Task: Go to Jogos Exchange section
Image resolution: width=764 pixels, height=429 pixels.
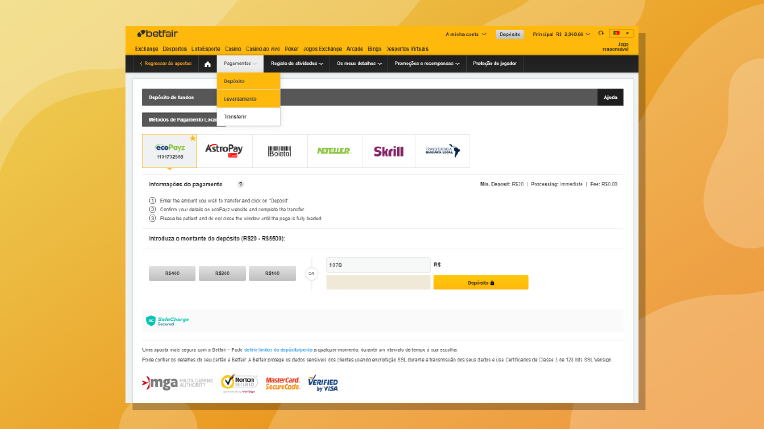Action: [323, 49]
